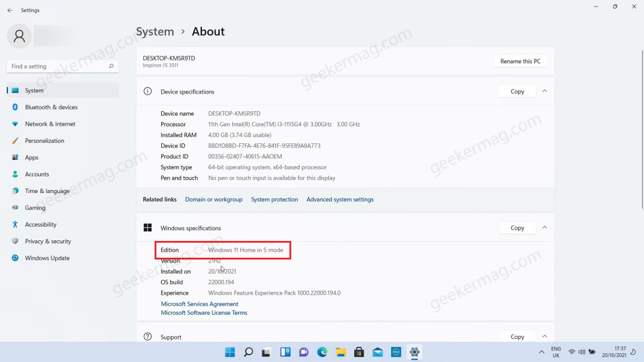This screenshot has height=362, width=644.
Task: Click the volume icon in the system tray
Action: (582, 352)
